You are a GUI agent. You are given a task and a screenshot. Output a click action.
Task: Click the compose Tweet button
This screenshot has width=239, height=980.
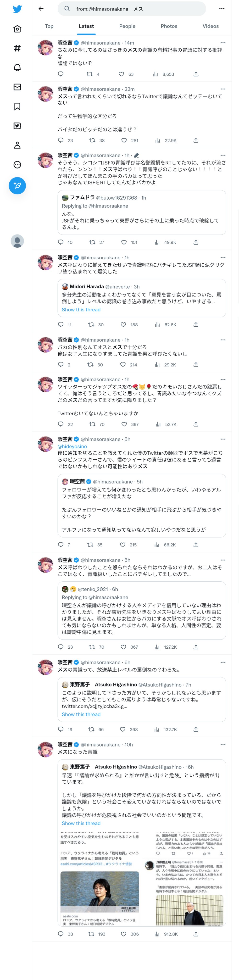click(17, 186)
